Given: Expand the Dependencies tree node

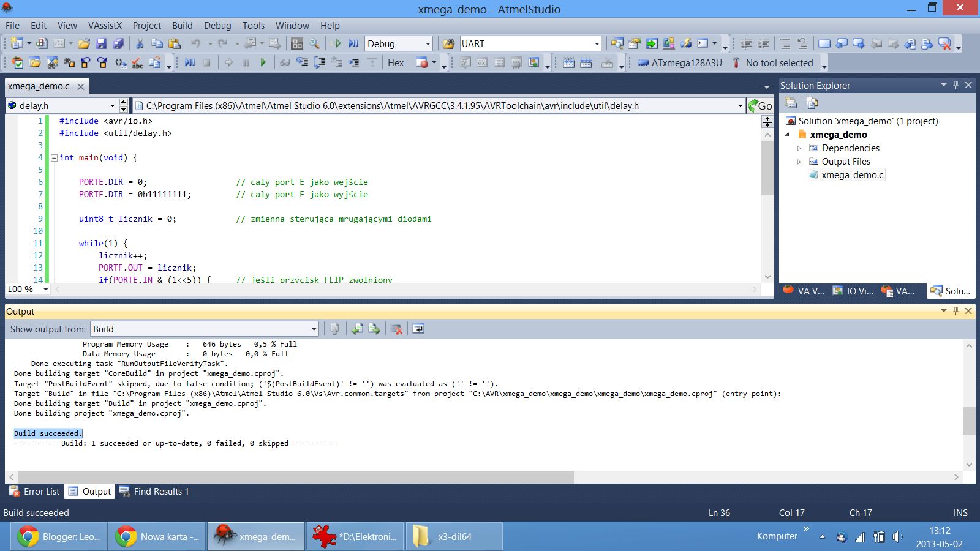Looking at the screenshot, I should click(799, 148).
